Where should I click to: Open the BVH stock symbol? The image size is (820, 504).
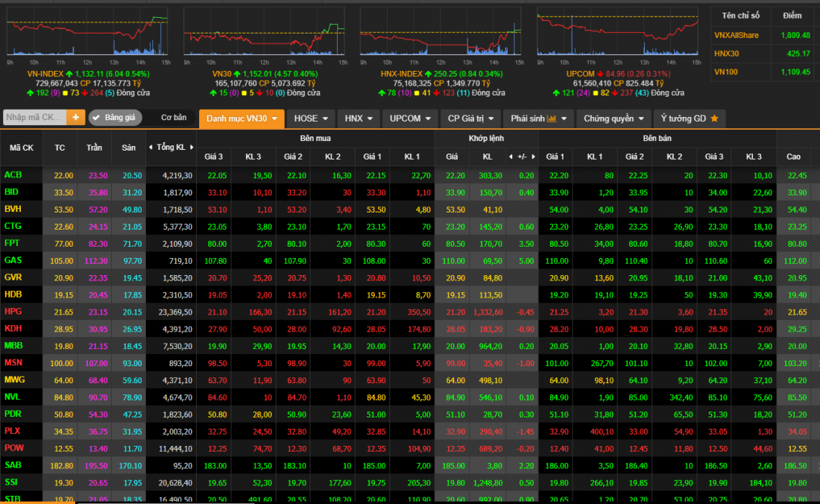[x=13, y=209]
